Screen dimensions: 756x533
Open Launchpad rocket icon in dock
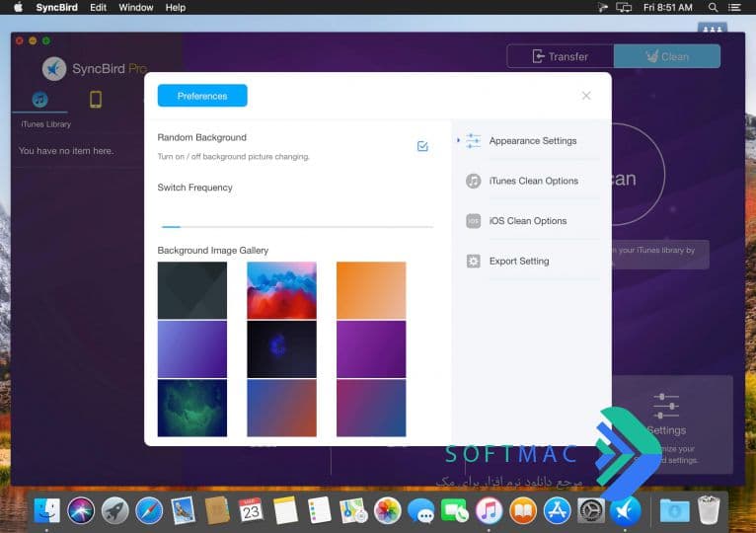click(x=114, y=510)
